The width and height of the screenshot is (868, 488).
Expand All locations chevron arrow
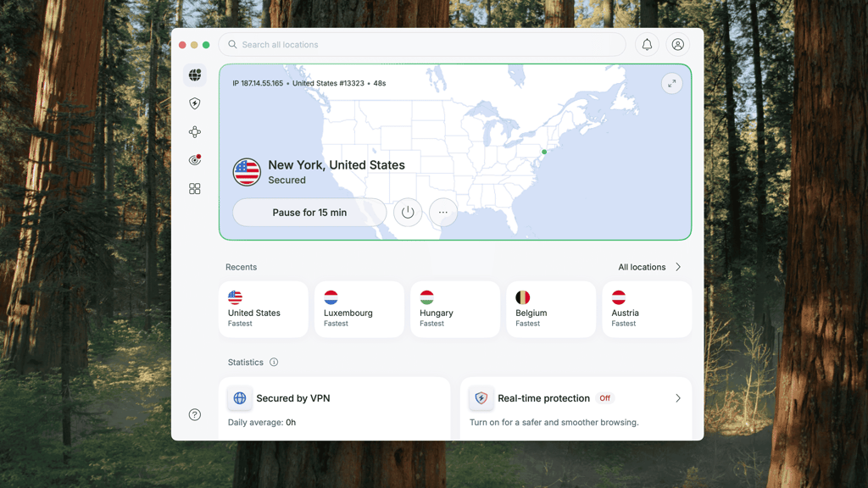pos(678,267)
